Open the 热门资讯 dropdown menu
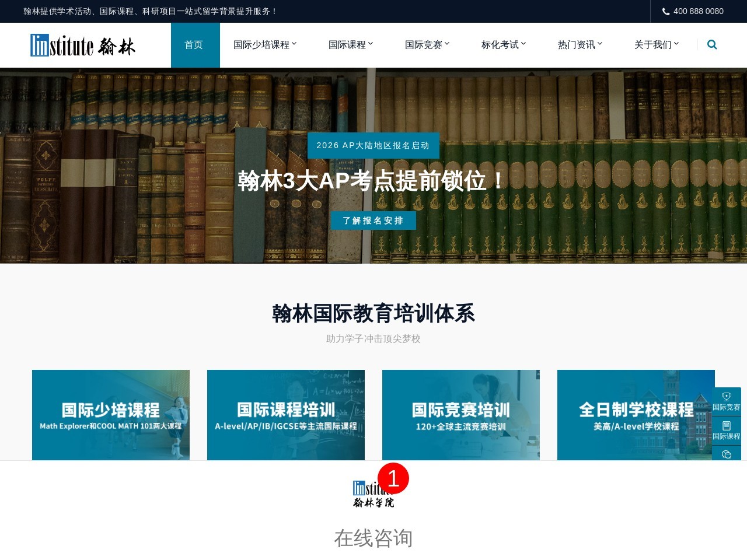747x560 pixels. [x=580, y=45]
